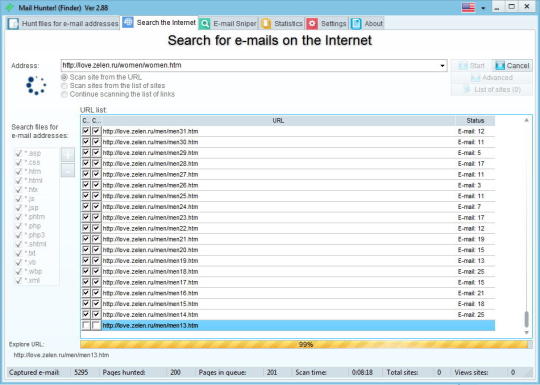Select the men25.htm URL row
The width and height of the screenshot is (540, 385).
pyautogui.click(x=150, y=196)
